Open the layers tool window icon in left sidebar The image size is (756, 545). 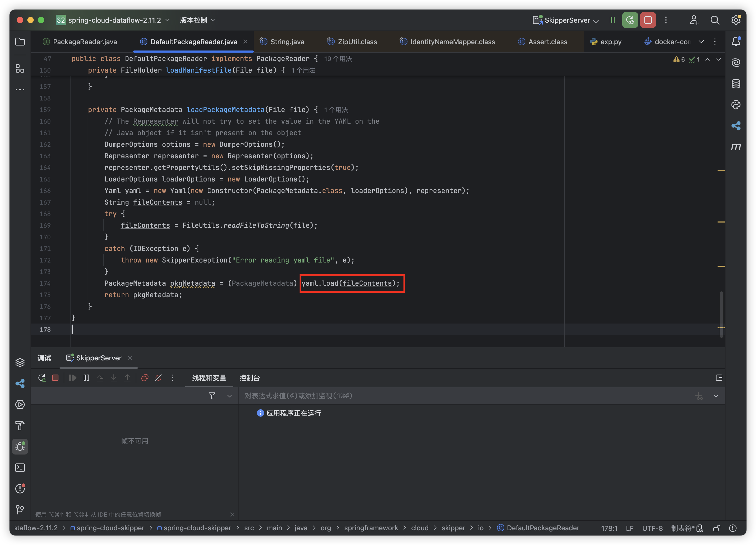click(20, 362)
